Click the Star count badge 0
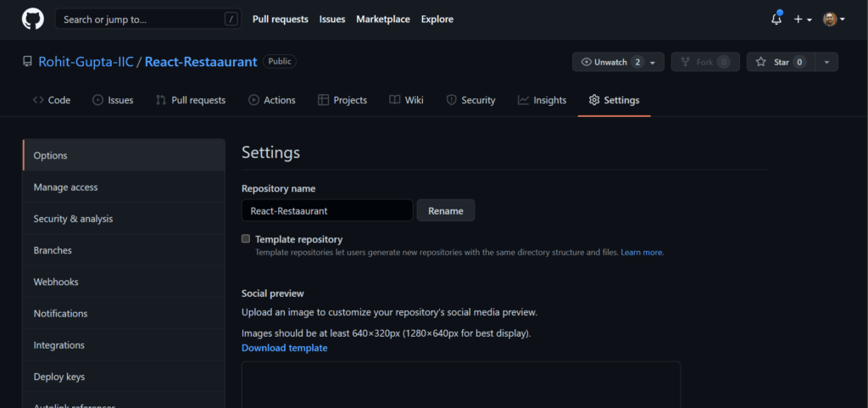Viewport: 868px width, 408px height. (798, 62)
